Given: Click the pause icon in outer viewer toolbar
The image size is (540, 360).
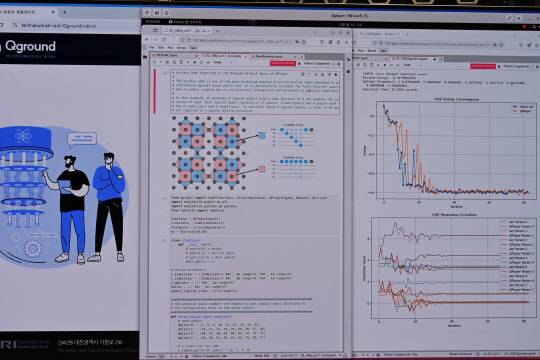Looking at the screenshot, I should tap(157, 13).
